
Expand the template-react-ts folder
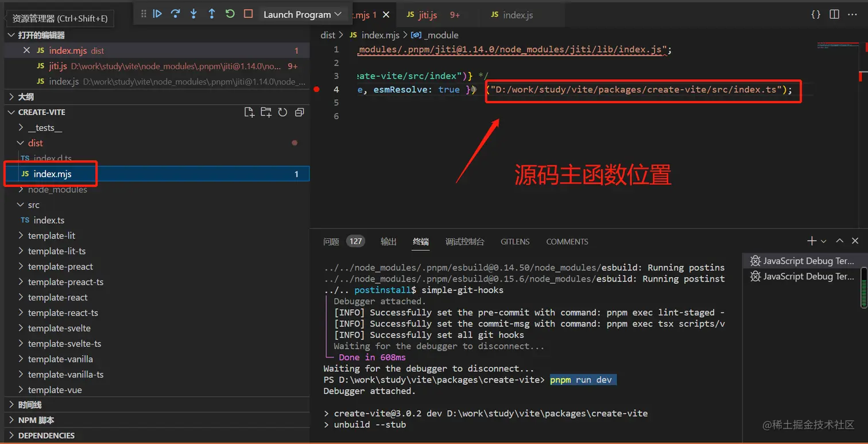tap(157, 313)
